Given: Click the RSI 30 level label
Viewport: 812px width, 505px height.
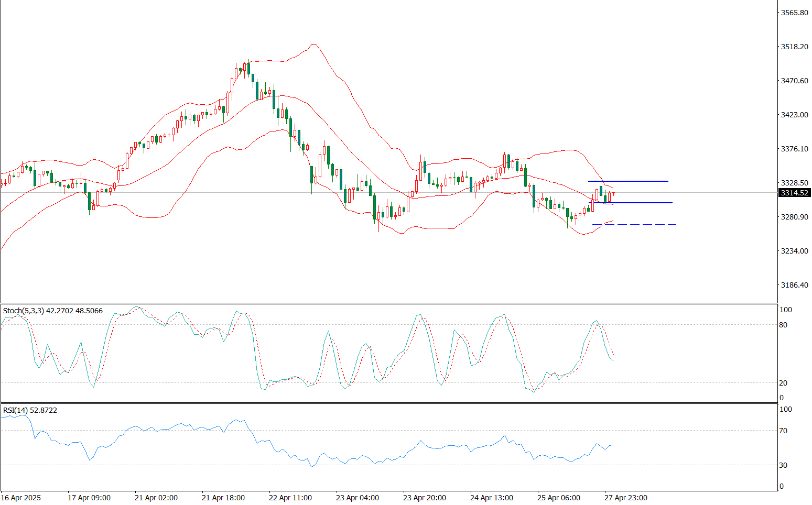Looking at the screenshot, I should [x=783, y=465].
